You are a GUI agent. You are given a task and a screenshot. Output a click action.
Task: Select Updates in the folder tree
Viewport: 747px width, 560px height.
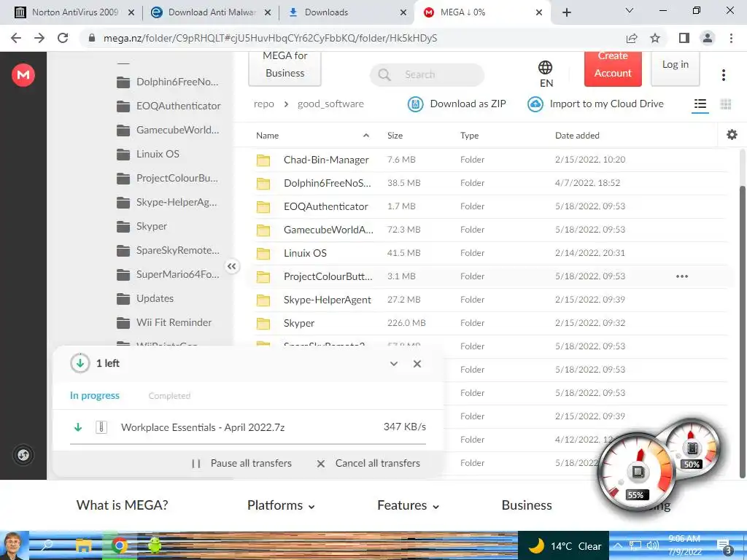coord(145,298)
